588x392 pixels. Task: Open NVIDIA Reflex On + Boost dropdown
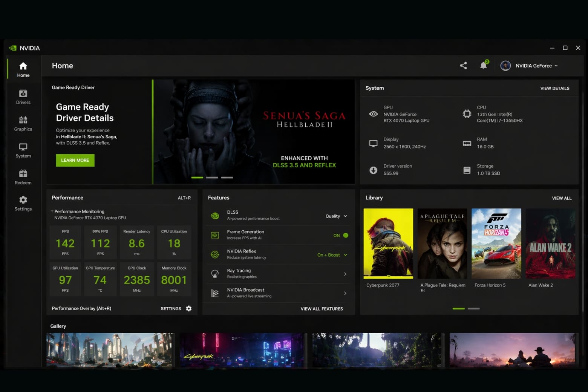point(332,255)
